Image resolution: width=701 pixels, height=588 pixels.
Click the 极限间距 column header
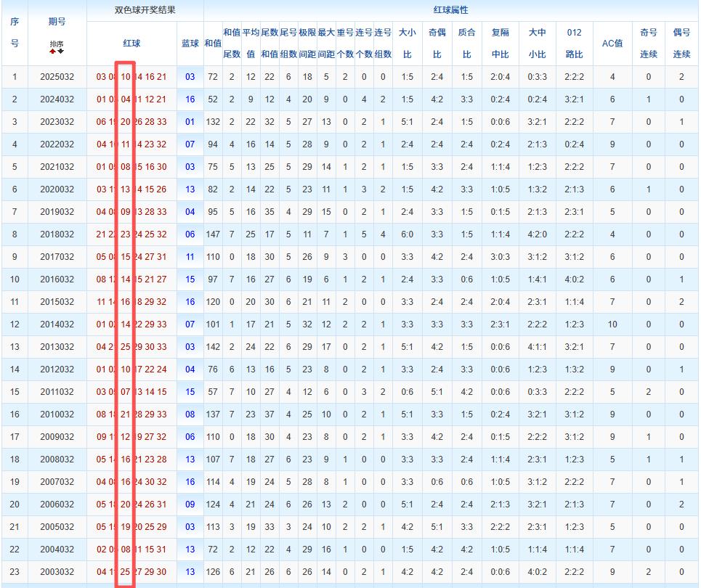(x=307, y=44)
